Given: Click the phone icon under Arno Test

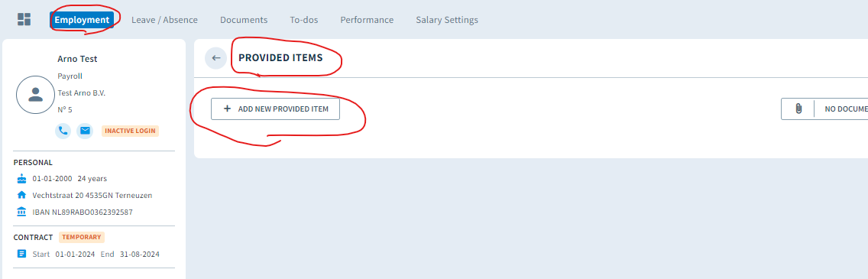Looking at the screenshot, I should (x=63, y=131).
